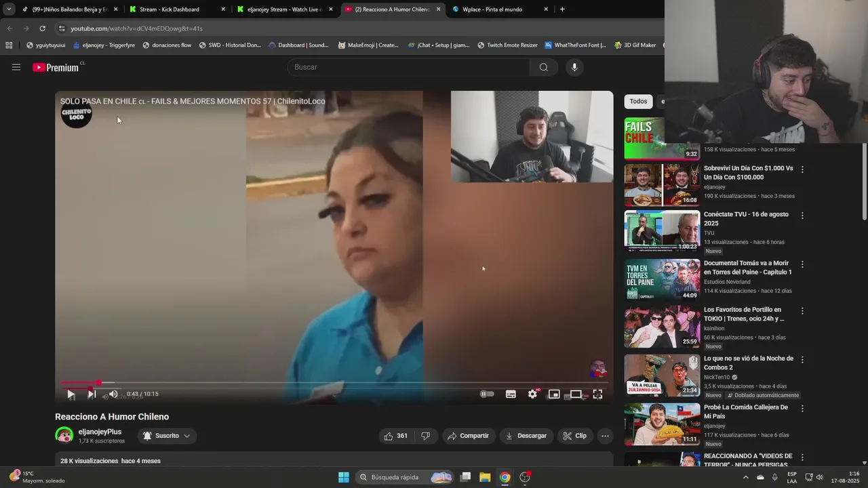Open WhatTheFont bookmark
868x488 pixels.
tap(576, 45)
